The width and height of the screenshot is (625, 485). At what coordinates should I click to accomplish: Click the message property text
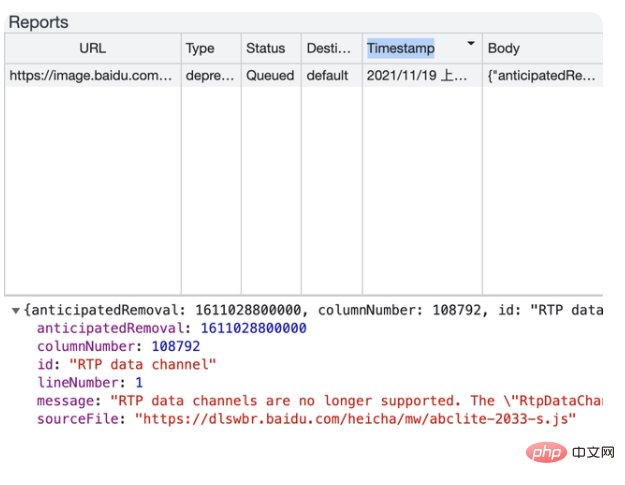pos(320,401)
